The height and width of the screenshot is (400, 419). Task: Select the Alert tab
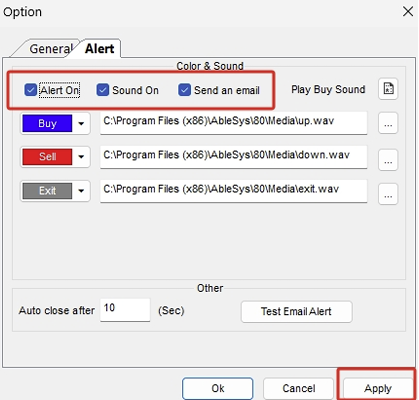coord(99,49)
